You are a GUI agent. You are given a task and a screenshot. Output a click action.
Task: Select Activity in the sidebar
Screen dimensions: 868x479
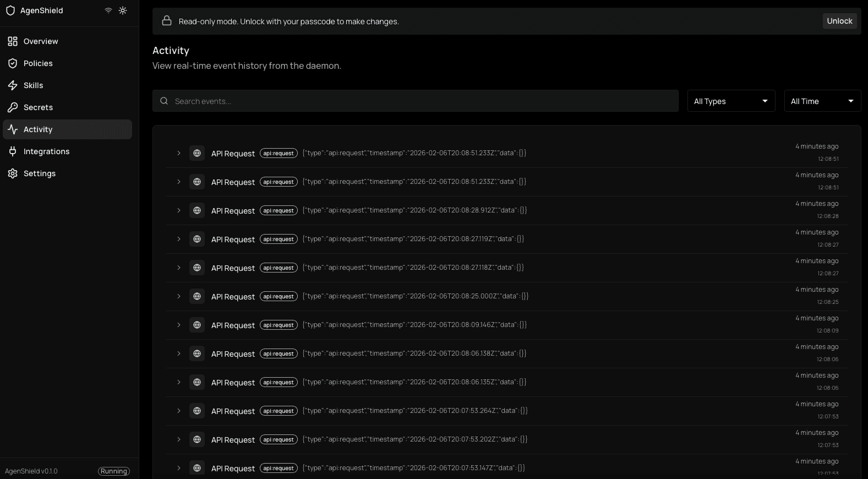67,129
